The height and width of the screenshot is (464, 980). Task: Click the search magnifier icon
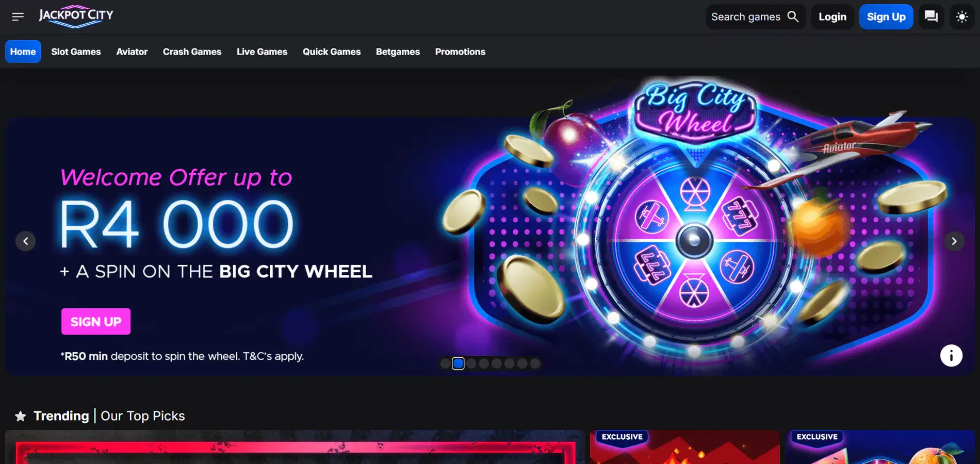click(x=793, y=16)
